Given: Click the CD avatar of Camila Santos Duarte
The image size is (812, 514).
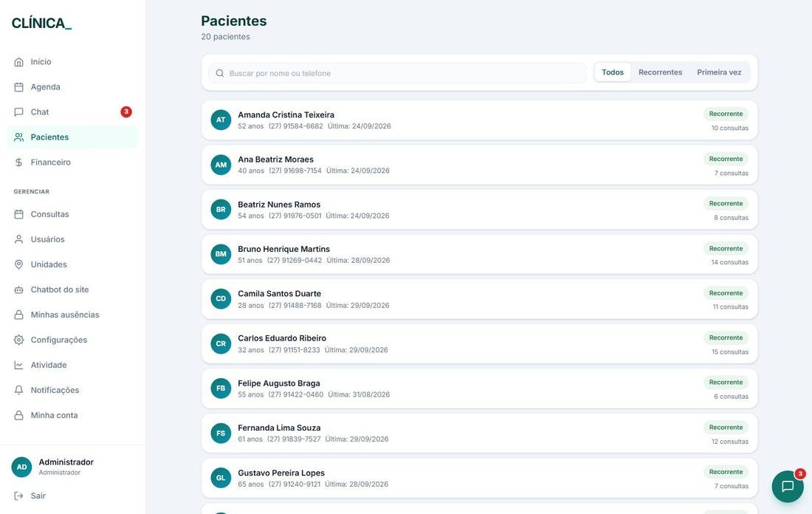Looking at the screenshot, I should coord(221,298).
